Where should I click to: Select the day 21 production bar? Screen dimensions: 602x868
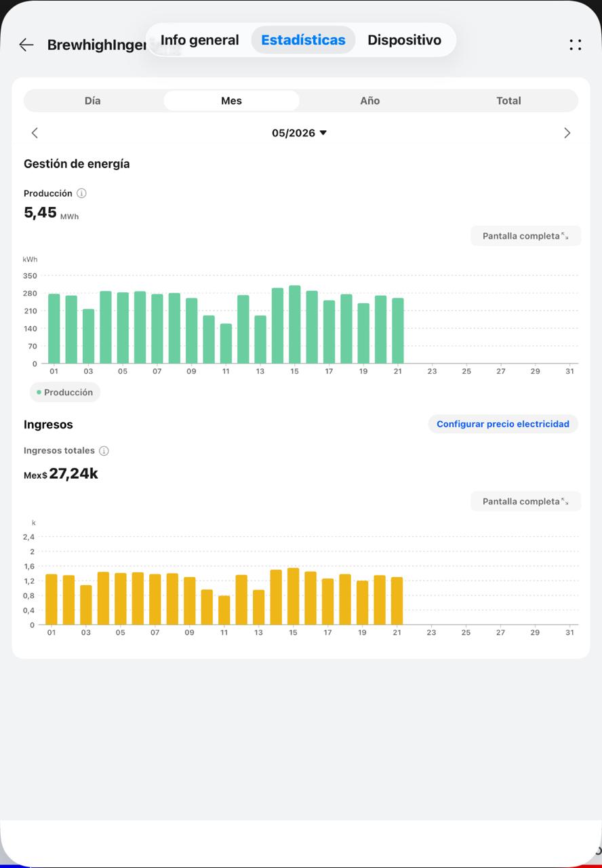tap(397, 330)
